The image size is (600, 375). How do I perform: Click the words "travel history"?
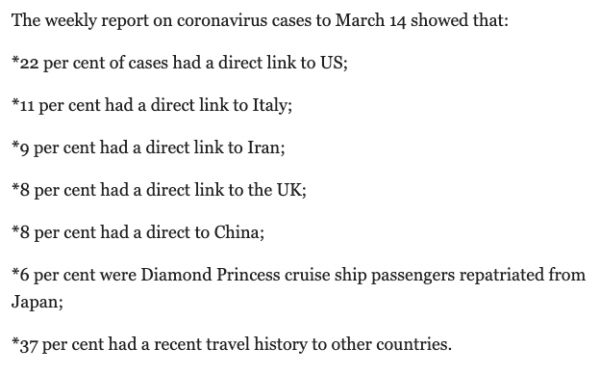click(256, 344)
